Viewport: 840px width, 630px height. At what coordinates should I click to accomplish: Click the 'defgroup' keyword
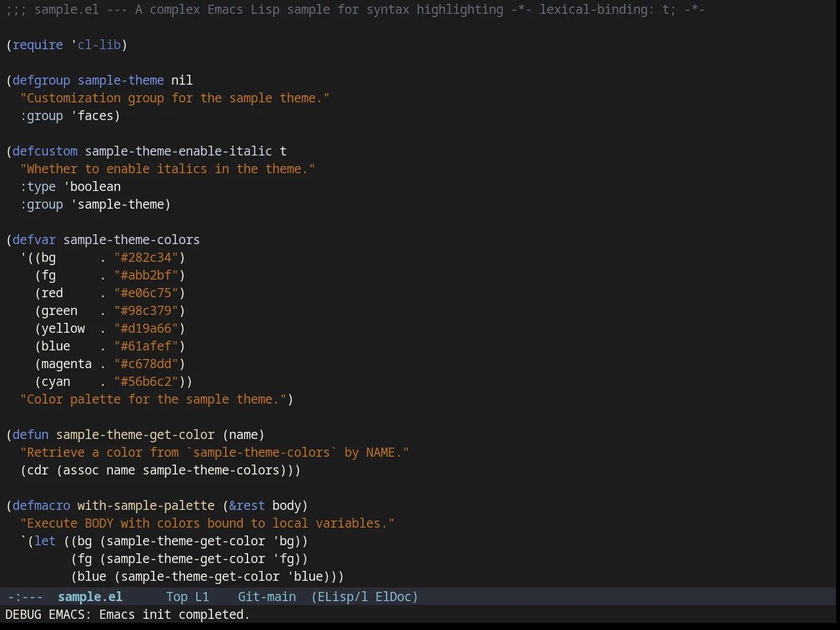click(x=41, y=80)
